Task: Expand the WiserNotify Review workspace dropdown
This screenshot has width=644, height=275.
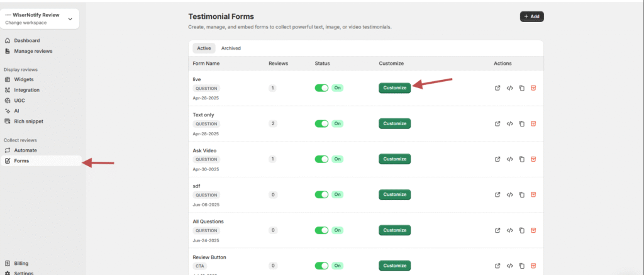Action: (x=70, y=19)
